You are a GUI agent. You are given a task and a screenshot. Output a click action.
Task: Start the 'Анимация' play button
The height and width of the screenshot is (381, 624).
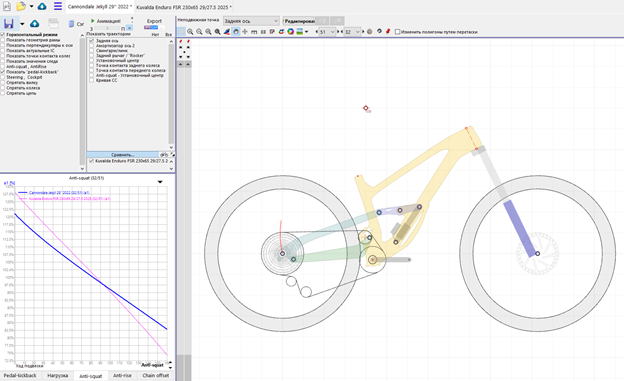105,21
